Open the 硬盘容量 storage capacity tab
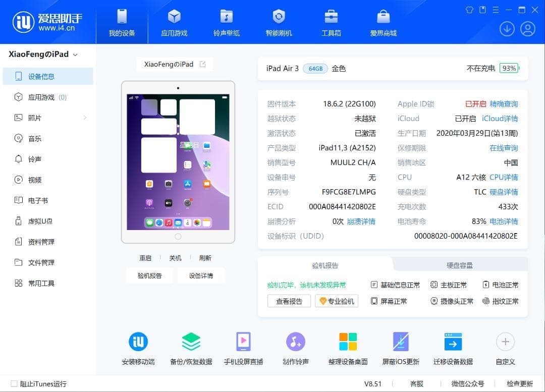 coord(459,264)
